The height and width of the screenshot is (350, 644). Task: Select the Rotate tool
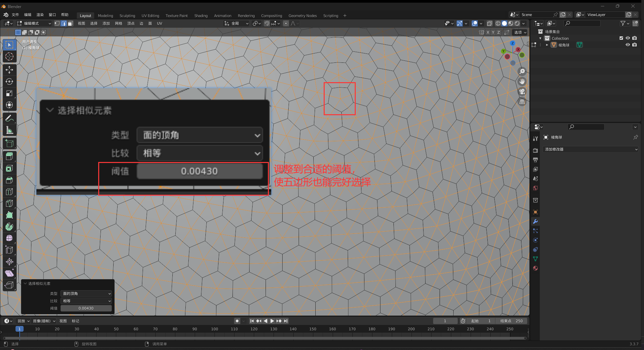click(x=9, y=81)
